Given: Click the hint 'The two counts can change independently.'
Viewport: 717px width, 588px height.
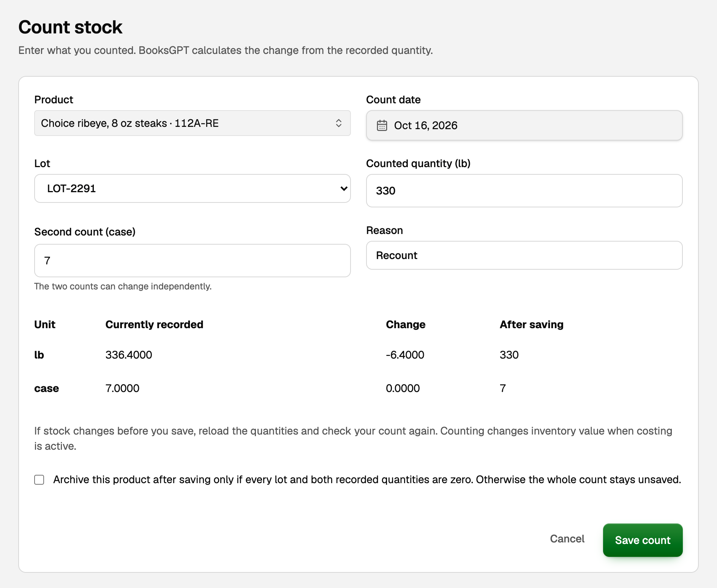Looking at the screenshot, I should coord(123,286).
